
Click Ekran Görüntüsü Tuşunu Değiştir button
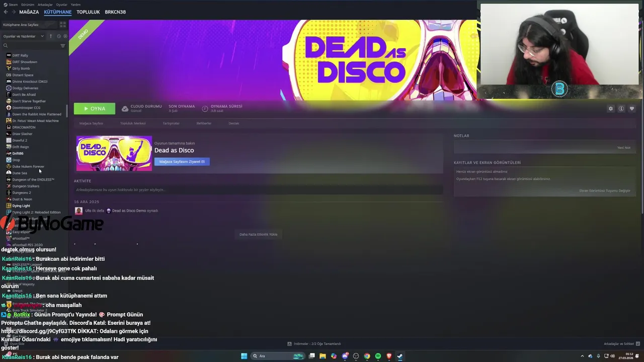(x=605, y=191)
